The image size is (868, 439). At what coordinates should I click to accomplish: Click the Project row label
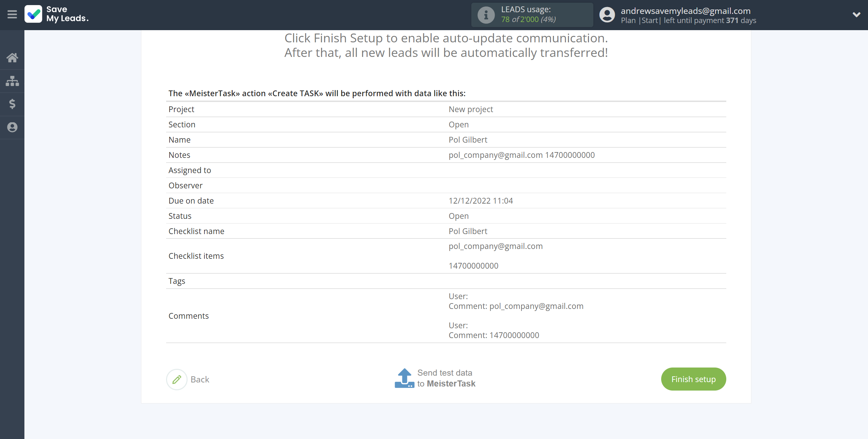click(181, 109)
